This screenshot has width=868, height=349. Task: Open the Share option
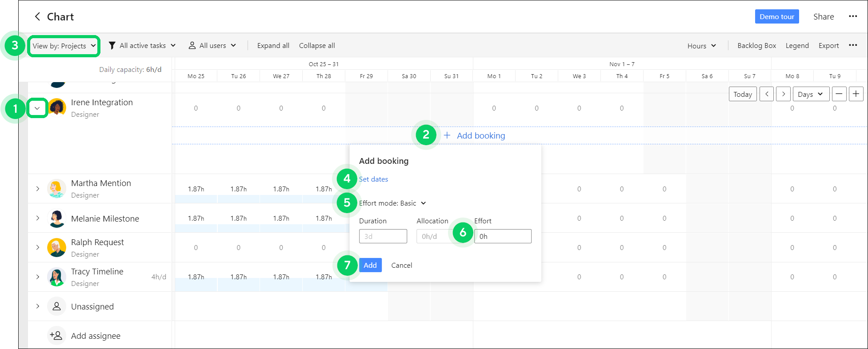point(824,17)
